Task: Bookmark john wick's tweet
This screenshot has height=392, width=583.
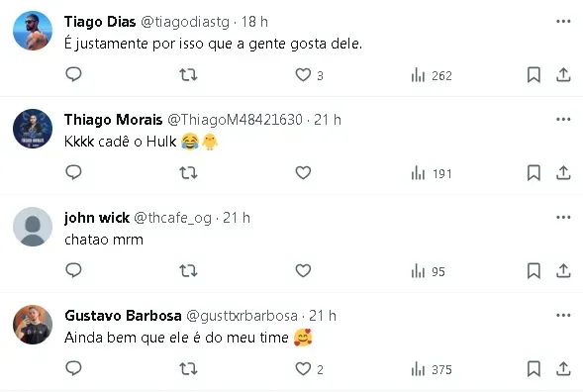Action: click(534, 271)
